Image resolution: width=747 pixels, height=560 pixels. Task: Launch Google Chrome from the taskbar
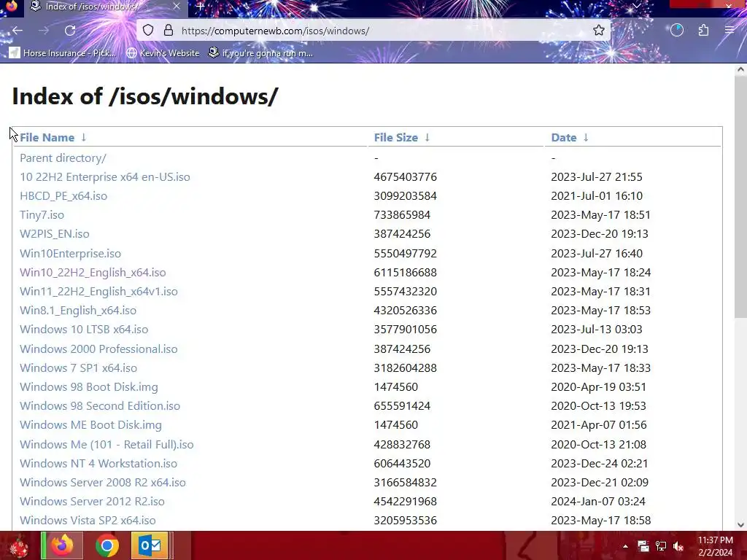(x=107, y=545)
